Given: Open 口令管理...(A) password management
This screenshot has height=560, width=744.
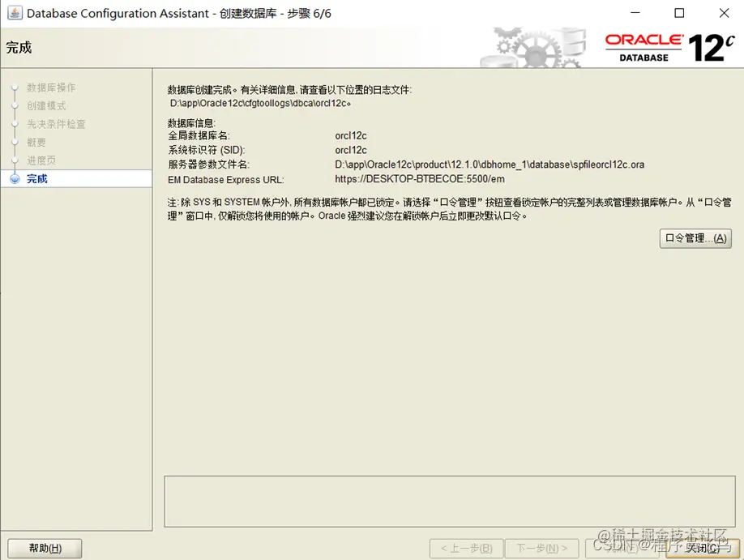Looking at the screenshot, I should coord(695,238).
